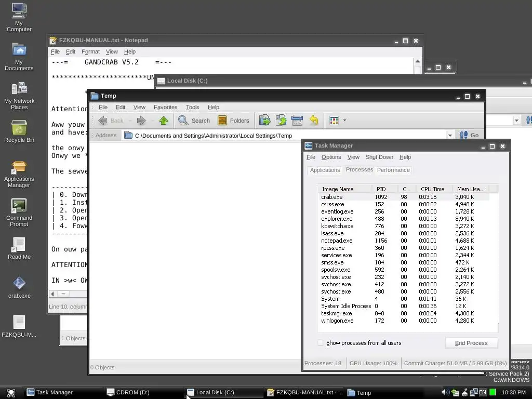532x399 pixels.
Task: Open Task Manager Shut Down menu
Action: coord(379,157)
